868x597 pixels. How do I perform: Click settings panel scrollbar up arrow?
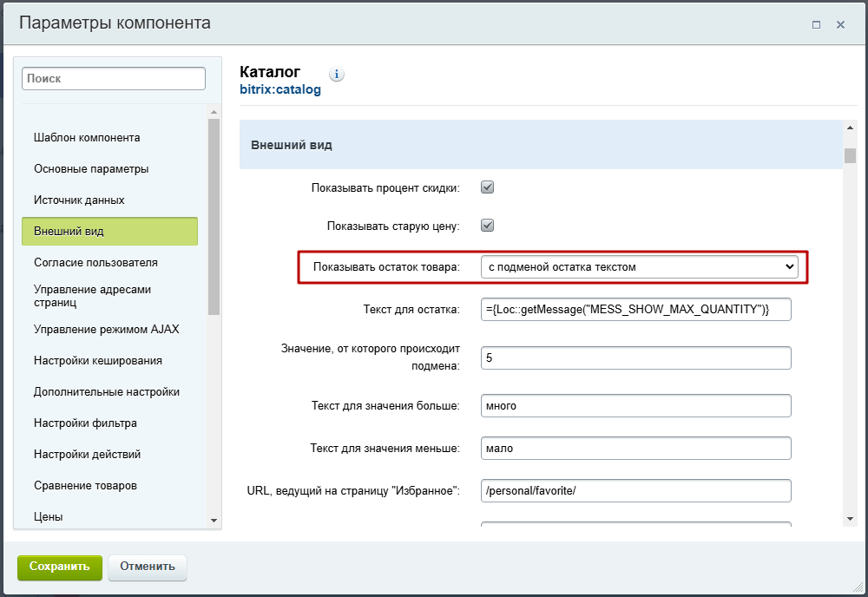[x=851, y=128]
